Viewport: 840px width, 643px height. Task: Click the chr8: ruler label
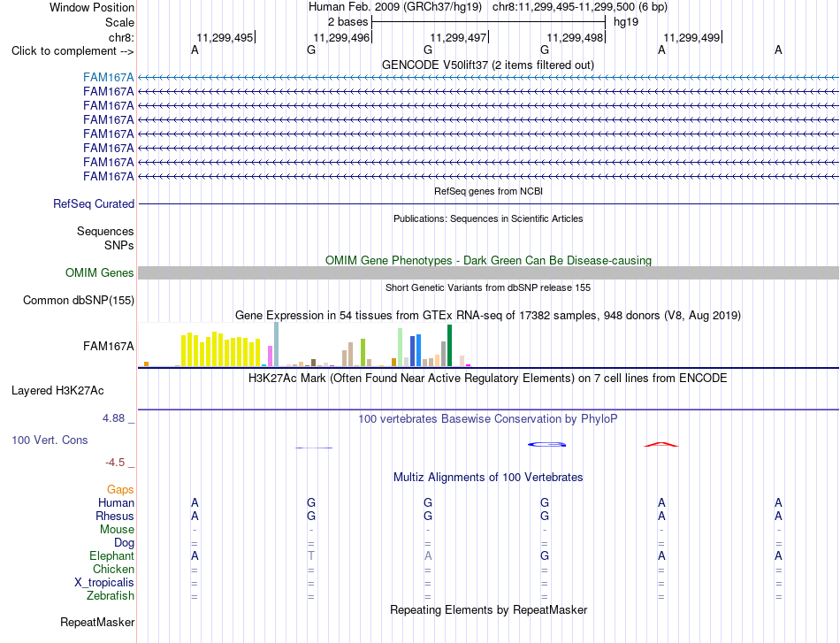[122, 37]
